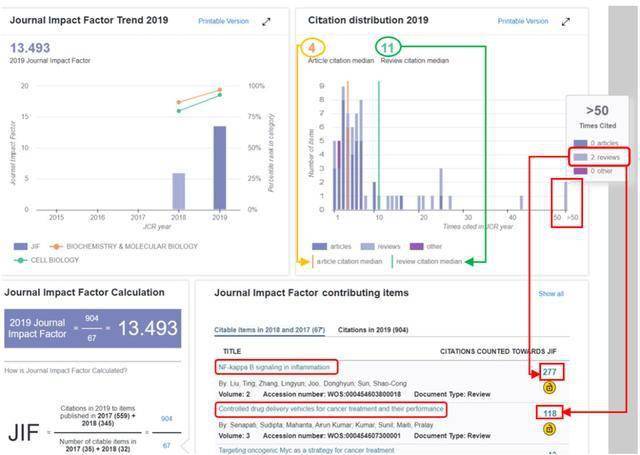Open 'NF-kappa B signaling in inflammation' article
Screen dimensions: 640x455
coord(275,367)
